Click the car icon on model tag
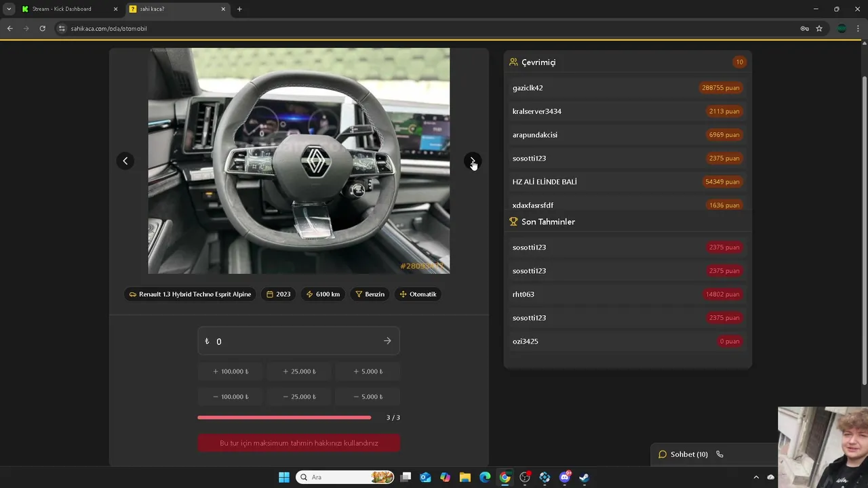This screenshot has width=868, height=488. click(x=133, y=294)
